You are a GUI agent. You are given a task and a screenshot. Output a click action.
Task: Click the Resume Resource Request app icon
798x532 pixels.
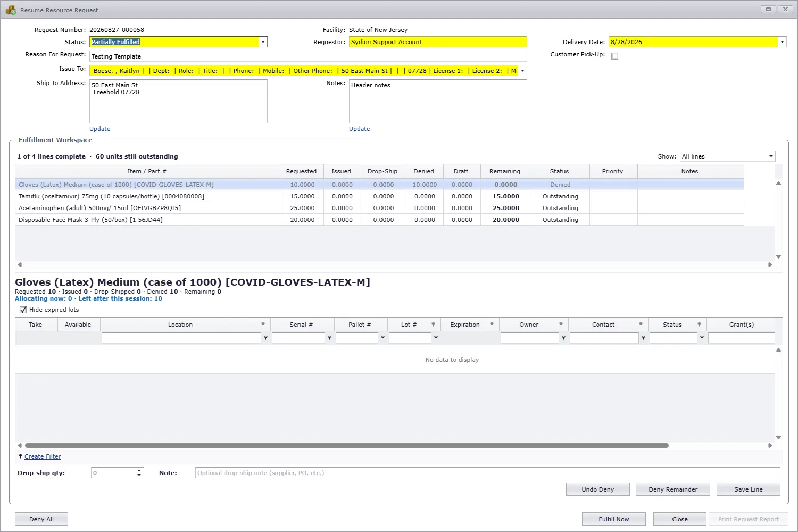click(x=11, y=10)
